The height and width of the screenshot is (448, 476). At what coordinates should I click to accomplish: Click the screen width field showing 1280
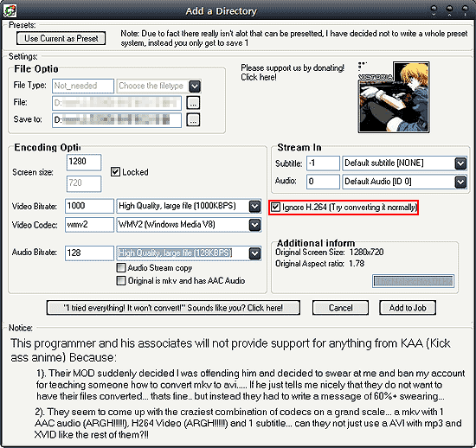point(84,162)
